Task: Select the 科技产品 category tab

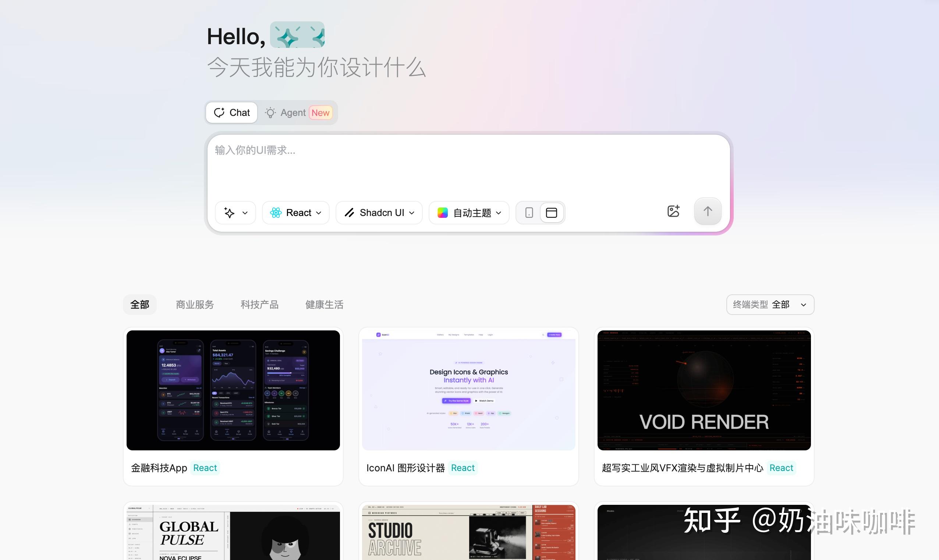Action: click(x=259, y=305)
